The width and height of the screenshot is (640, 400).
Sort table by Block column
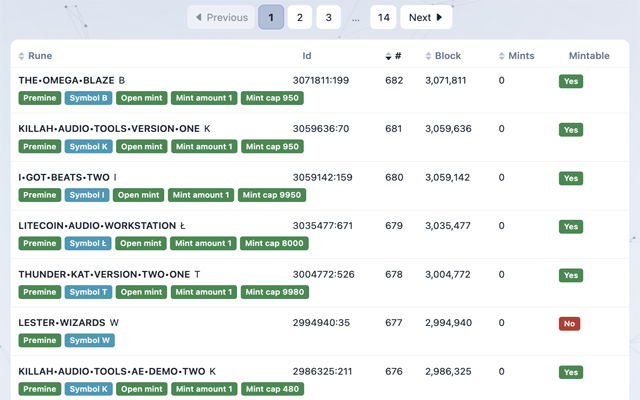click(x=443, y=56)
